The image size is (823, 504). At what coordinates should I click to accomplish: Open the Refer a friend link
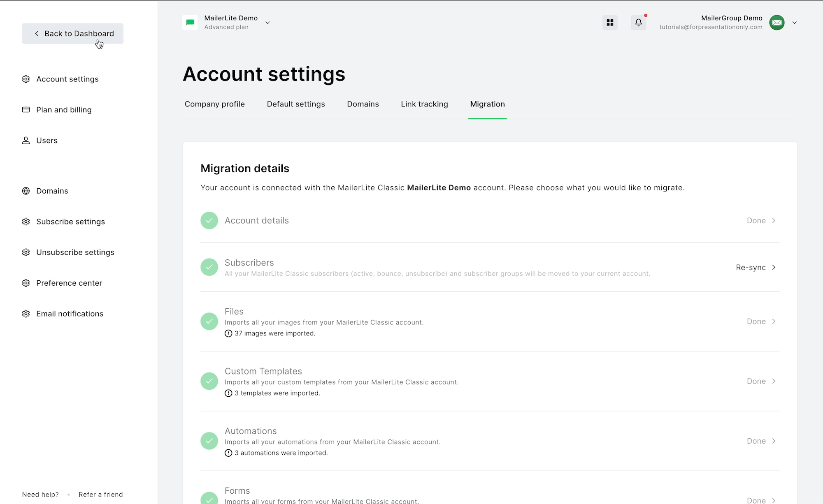tap(100, 495)
